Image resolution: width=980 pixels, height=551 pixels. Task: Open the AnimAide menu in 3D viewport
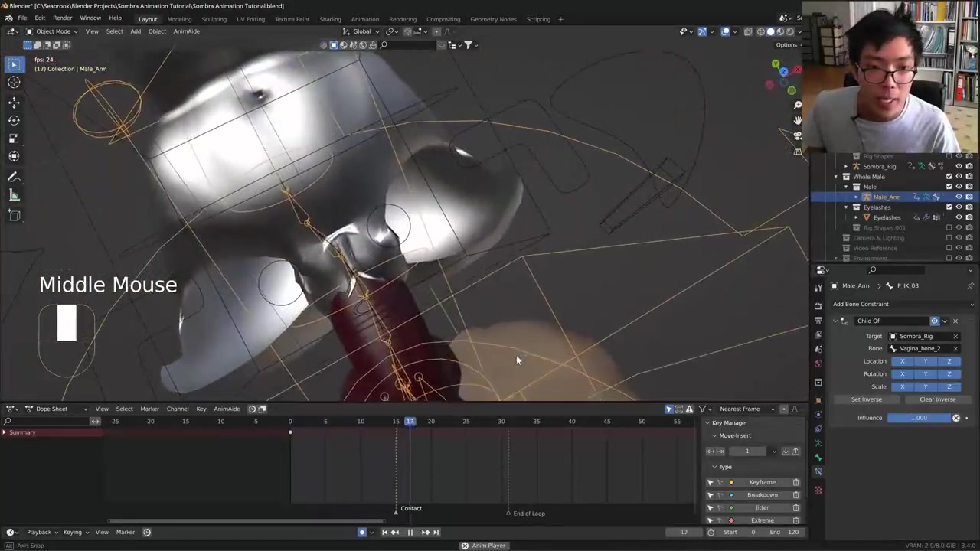click(186, 31)
